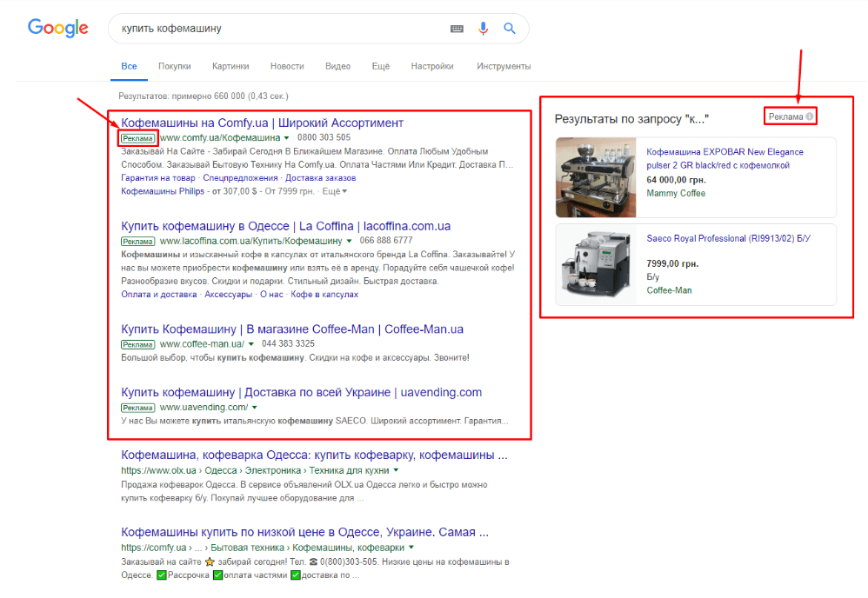Image resolution: width=868 pixels, height=598 pixels.
Task: Click the info icon beside shopping ads 'Реклама' label
Action: 810,115
